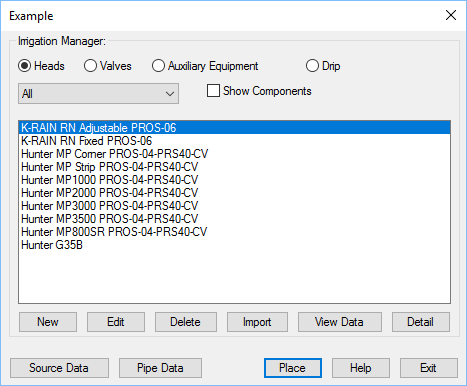Highlight Hunter MP3500 PROS-04-PRS40-CV item

point(234,219)
